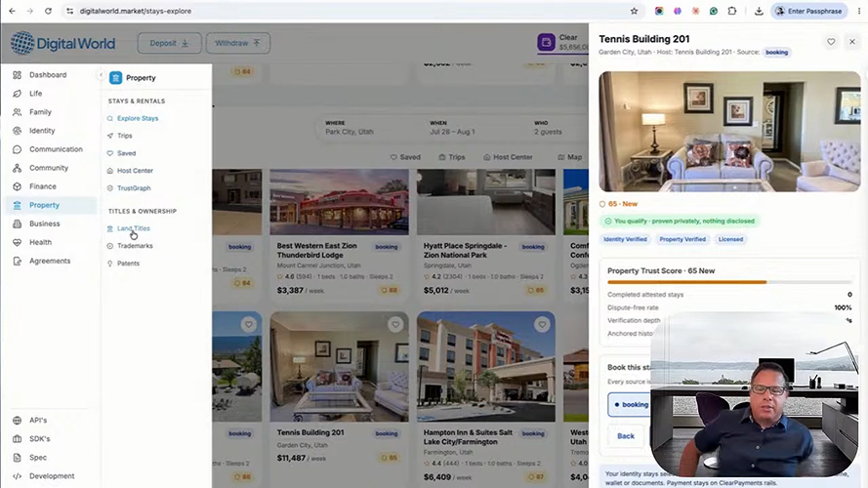Open Patents

[x=128, y=264]
